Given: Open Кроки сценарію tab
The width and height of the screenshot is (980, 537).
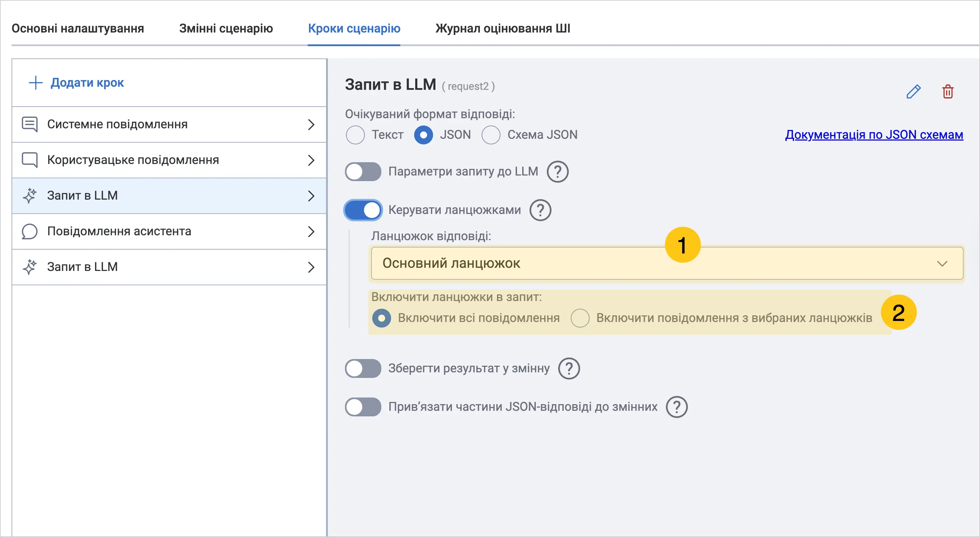Looking at the screenshot, I should 354,28.
